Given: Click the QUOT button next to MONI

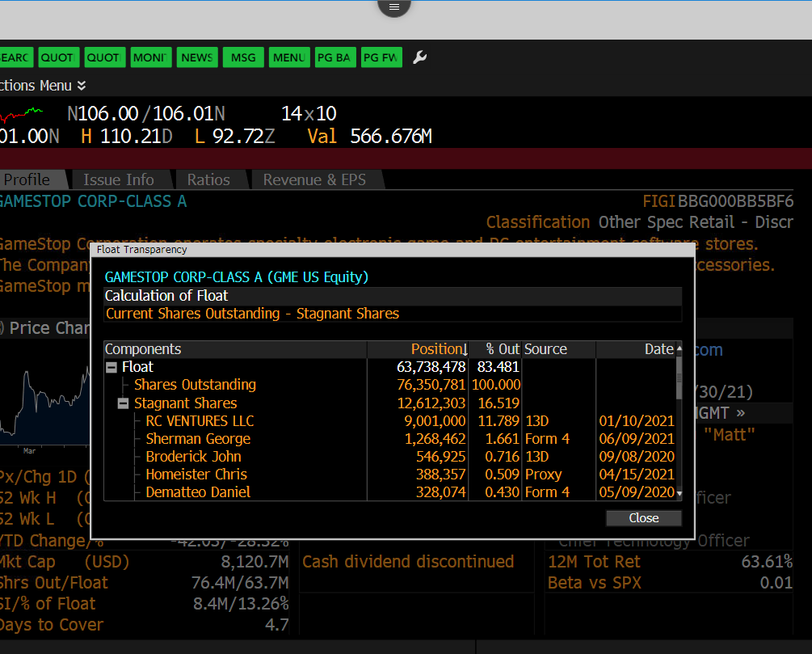Looking at the screenshot, I should pyautogui.click(x=105, y=57).
